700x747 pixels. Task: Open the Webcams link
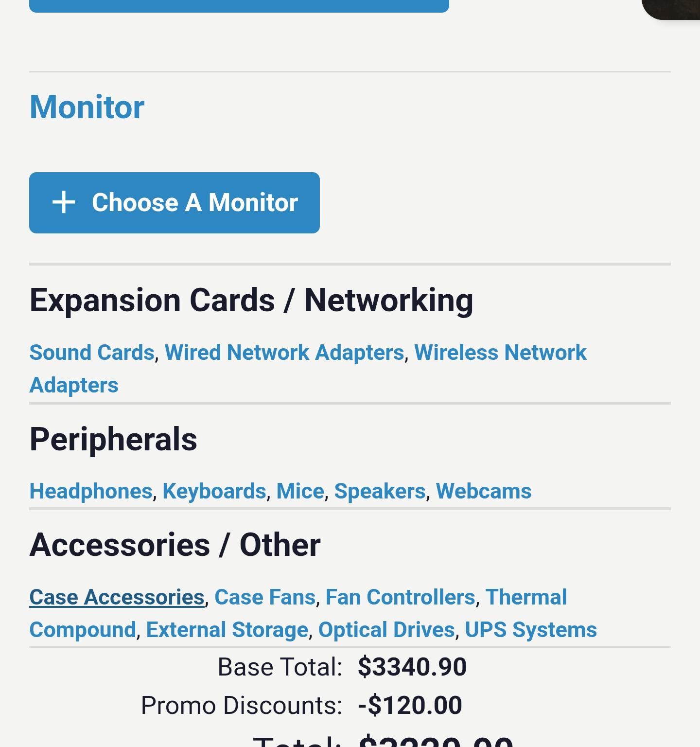click(x=484, y=491)
